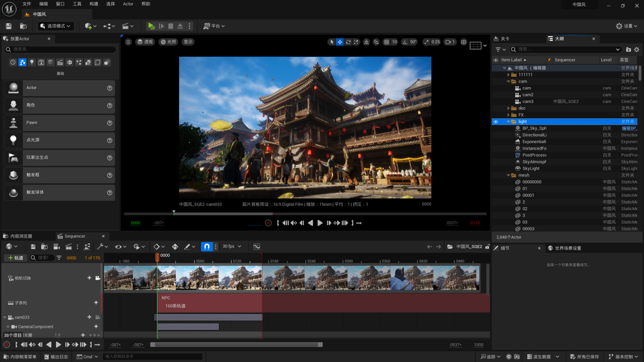Click the Stop simulation square button in the main toolbar
The height and width of the screenshot is (362, 644).
(x=171, y=26)
